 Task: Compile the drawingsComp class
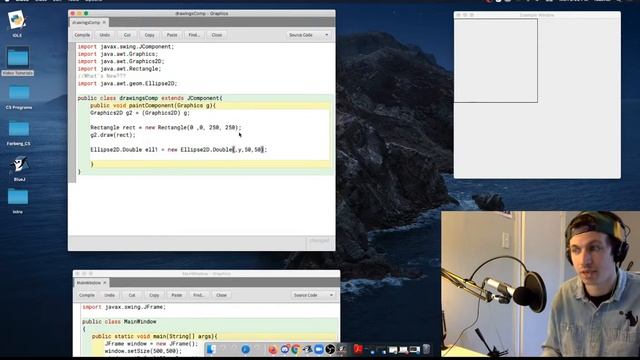[82, 35]
